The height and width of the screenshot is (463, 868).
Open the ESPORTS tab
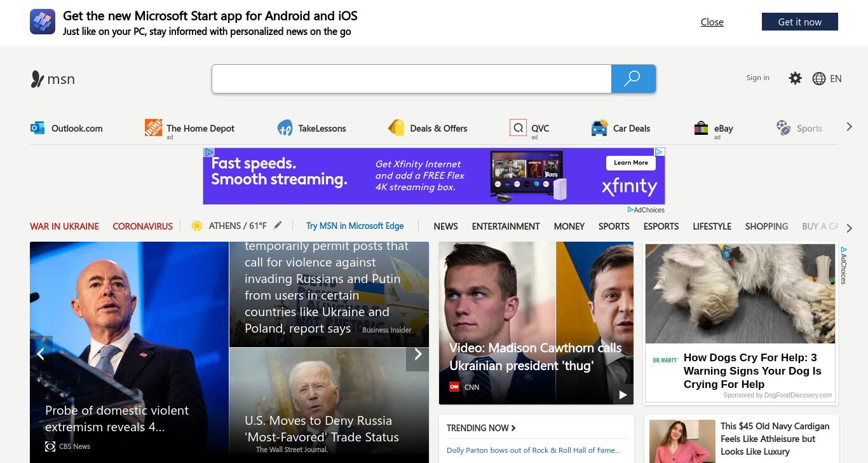[661, 226]
